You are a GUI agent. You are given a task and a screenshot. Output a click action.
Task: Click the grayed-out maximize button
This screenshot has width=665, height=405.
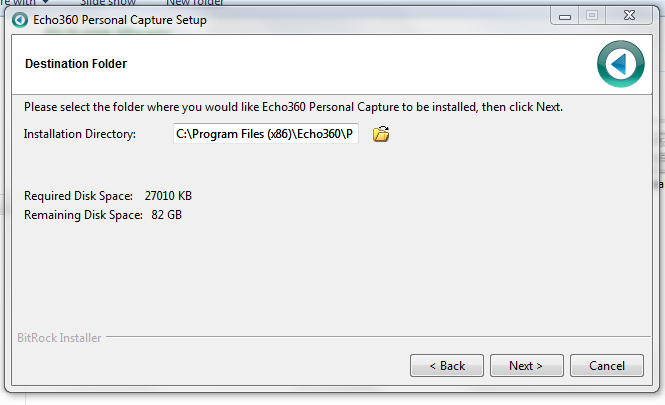[592, 16]
